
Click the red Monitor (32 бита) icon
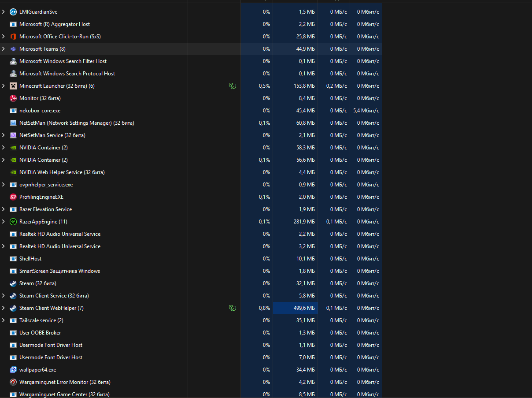(x=13, y=98)
